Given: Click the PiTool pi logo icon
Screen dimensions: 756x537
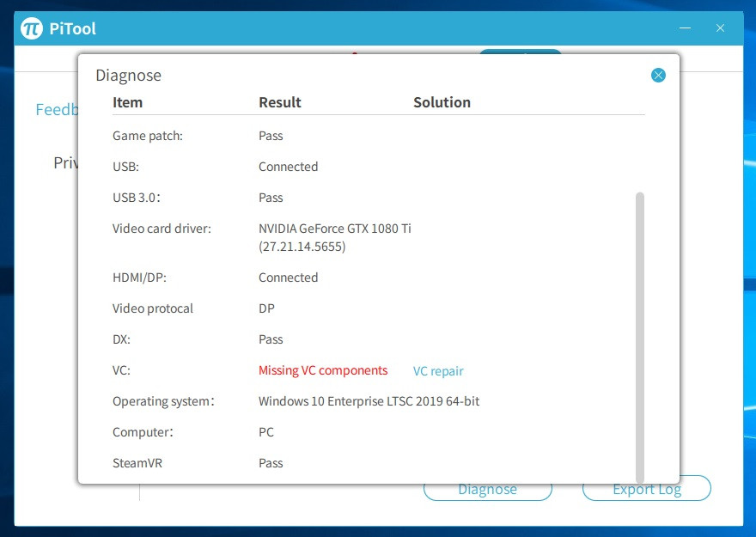Looking at the screenshot, I should coord(32,28).
